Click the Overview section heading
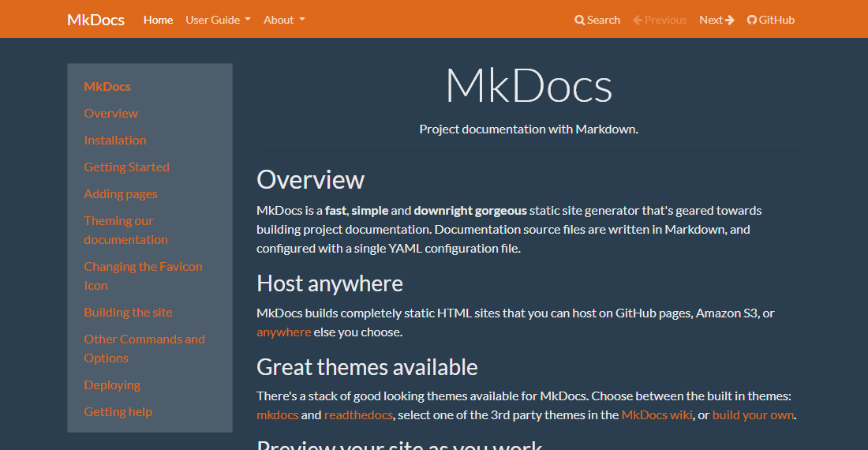 [x=311, y=180]
